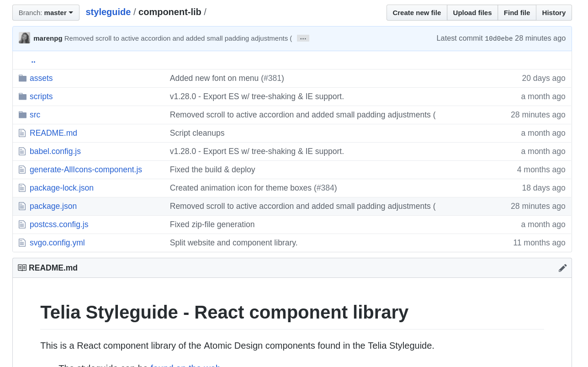Screen dimensions: 588x367
Task: Open the scripts row v1.28.0 commit message
Action: coord(257,96)
